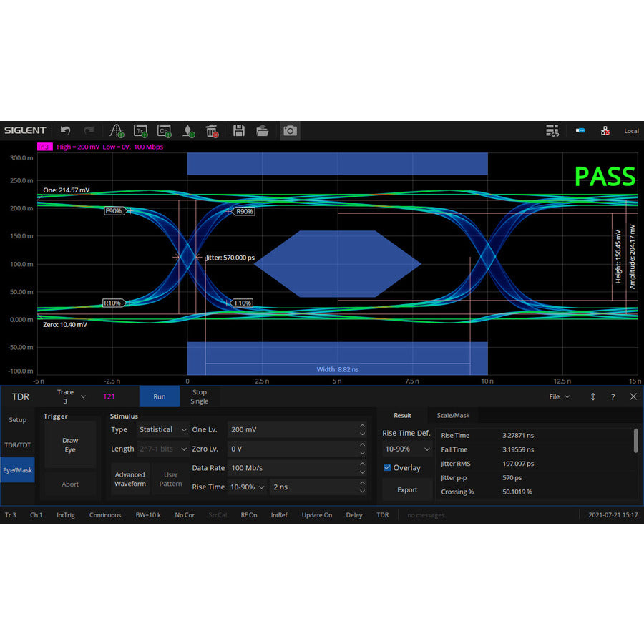Increase One Lv. using its up stepper arrow
The width and height of the screenshot is (644, 644).
[x=361, y=426]
